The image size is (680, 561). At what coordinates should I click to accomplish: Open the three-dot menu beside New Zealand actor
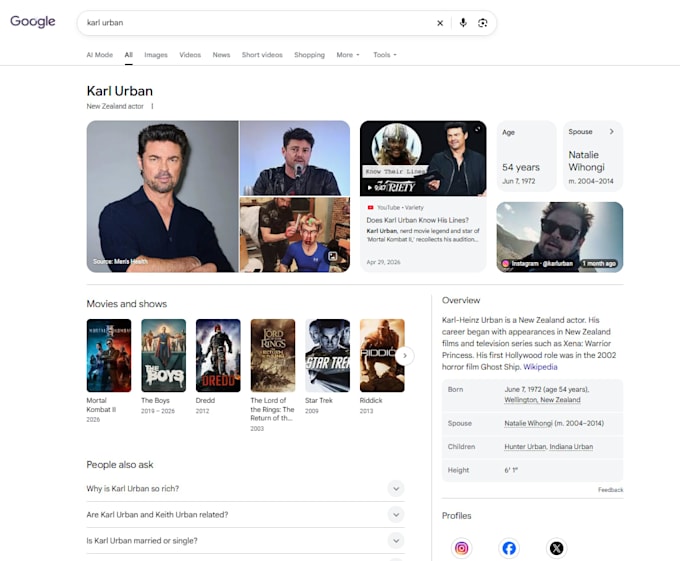coord(152,106)
